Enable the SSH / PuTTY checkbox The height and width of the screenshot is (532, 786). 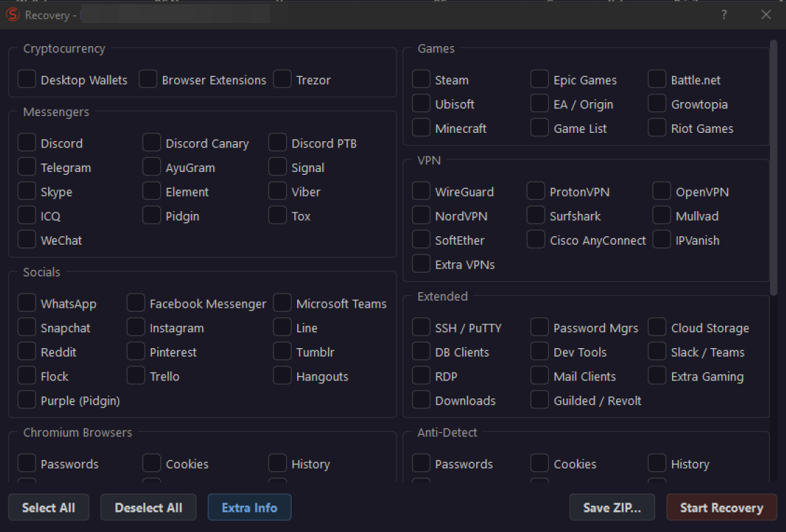click(x=421, y=327)
